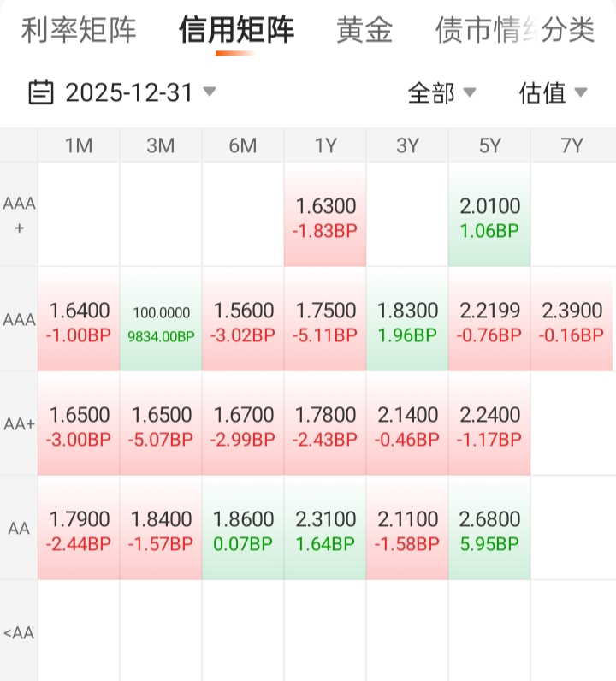
Task: Click the AA 6M cell showing 1.8600
Action: [x=243, y=530]
